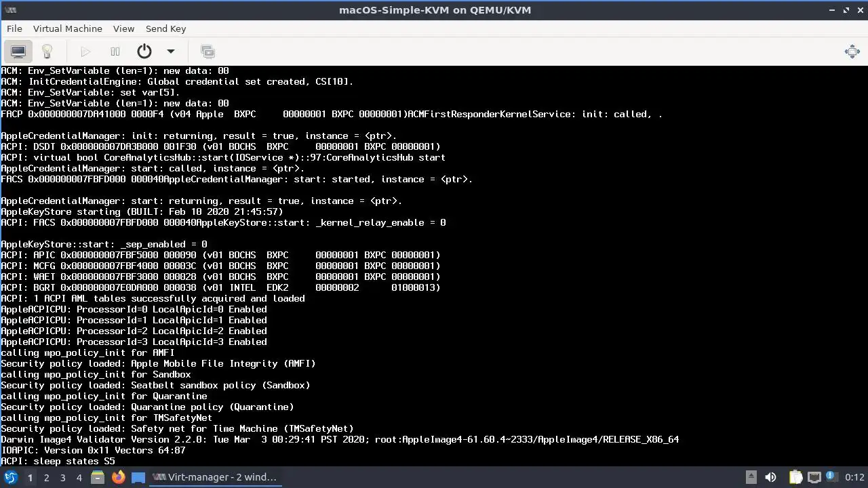Image resolution: width=868 pixels, height=488 pixels.
Task: Switch to workspace 2
Action: pyautogui.click(x=46, y=477)
